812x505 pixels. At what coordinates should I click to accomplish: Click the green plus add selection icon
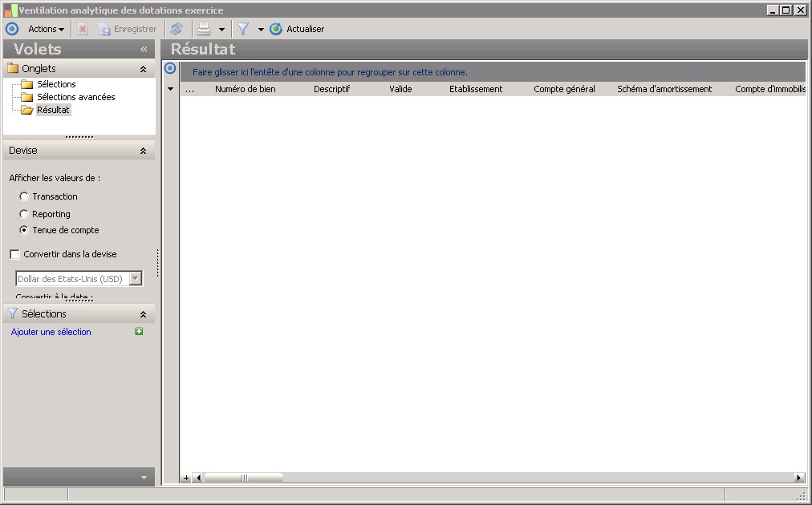(139, 331)
